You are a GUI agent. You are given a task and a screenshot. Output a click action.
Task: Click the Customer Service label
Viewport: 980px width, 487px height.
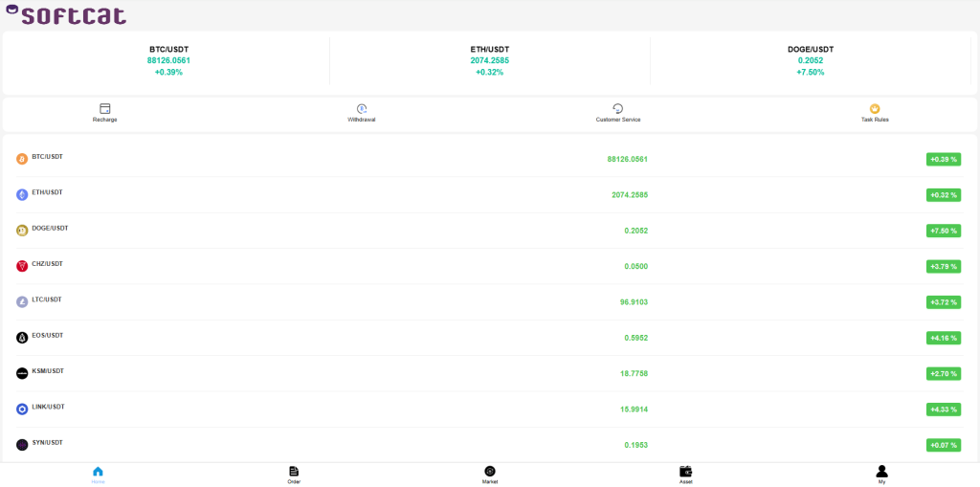618,120
